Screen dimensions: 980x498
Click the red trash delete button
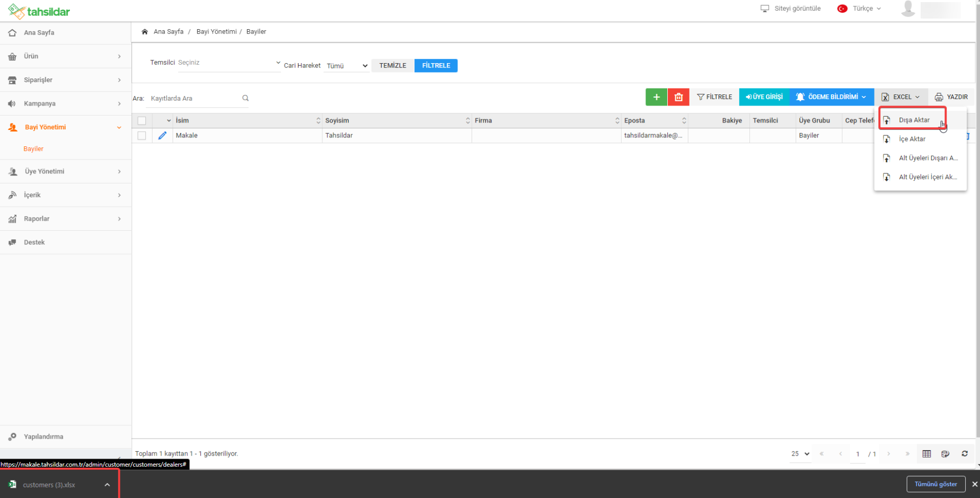tap(678, 97)
